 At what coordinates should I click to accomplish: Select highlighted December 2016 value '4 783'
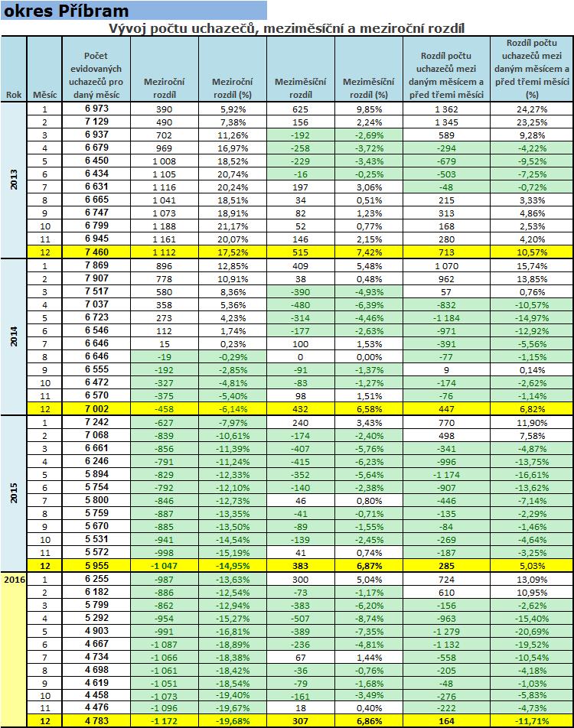pos(96,721)
